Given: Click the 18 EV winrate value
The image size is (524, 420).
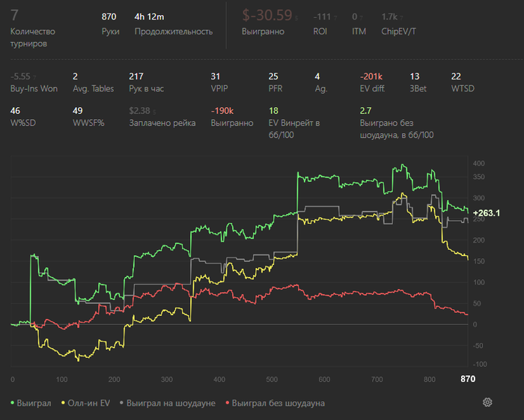Looking at the screenshot, I should [x=273, y=111].
